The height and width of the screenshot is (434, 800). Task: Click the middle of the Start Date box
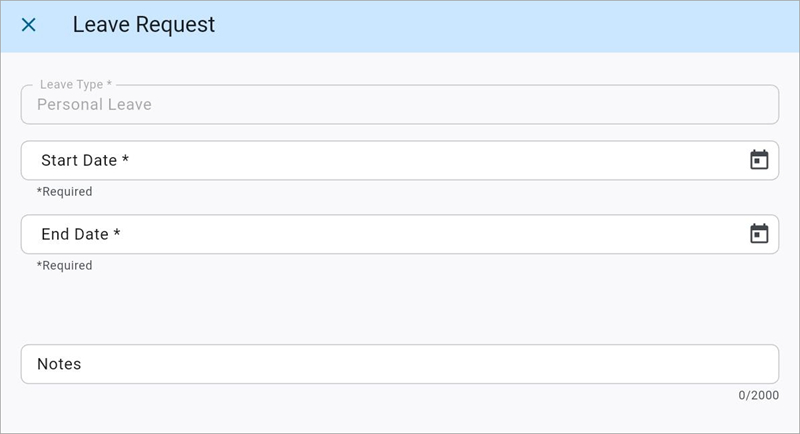click(399, 160)
